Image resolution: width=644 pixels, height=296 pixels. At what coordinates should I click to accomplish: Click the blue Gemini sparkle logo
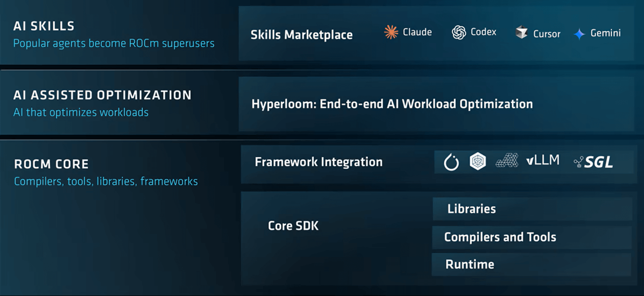579,34
